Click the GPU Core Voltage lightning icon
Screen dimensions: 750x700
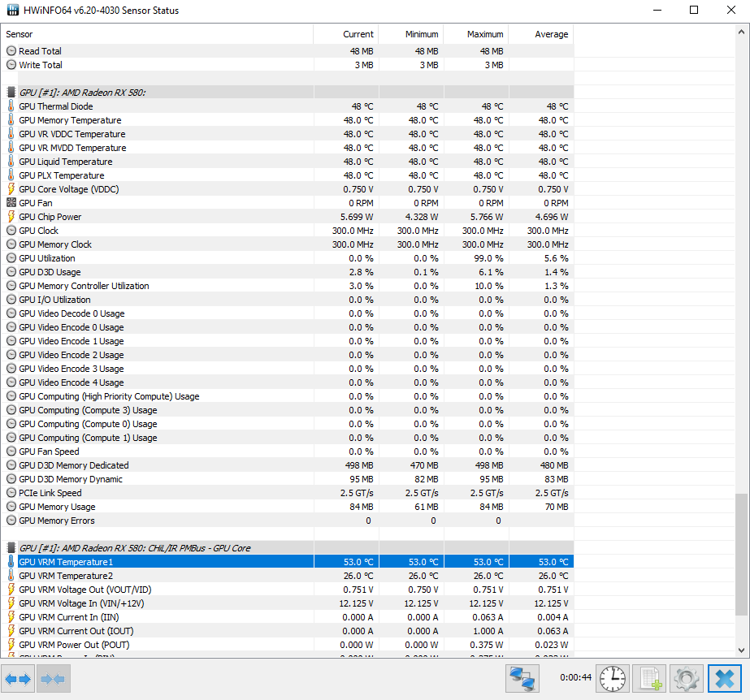(11, 189)
